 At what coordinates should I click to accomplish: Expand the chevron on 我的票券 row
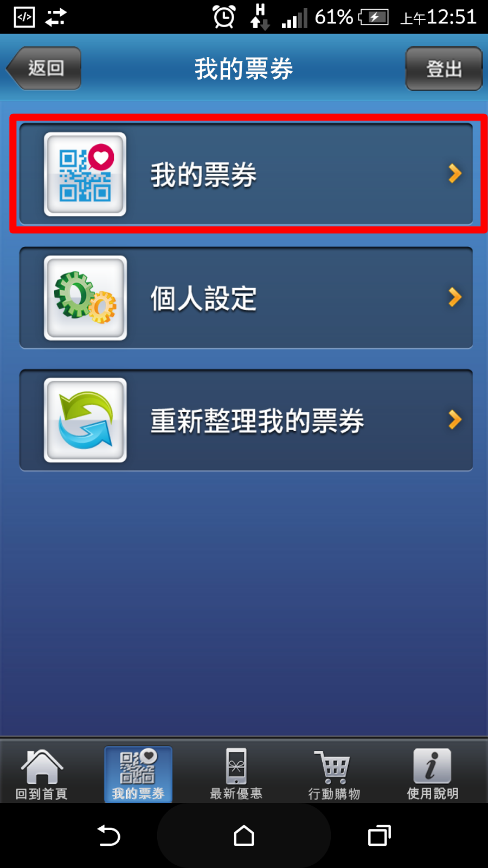(x=455, y=174)
